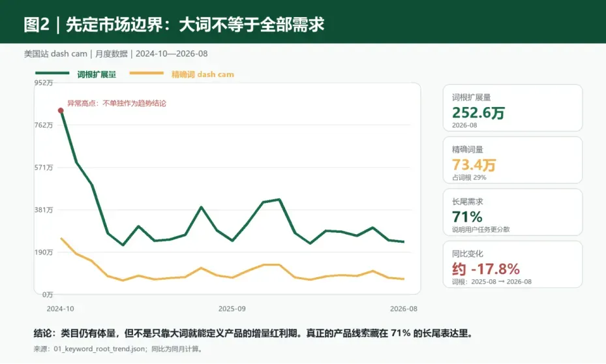
Task: Toggle the orange 精确词 dash cam legend
Action: pos(181,74)
